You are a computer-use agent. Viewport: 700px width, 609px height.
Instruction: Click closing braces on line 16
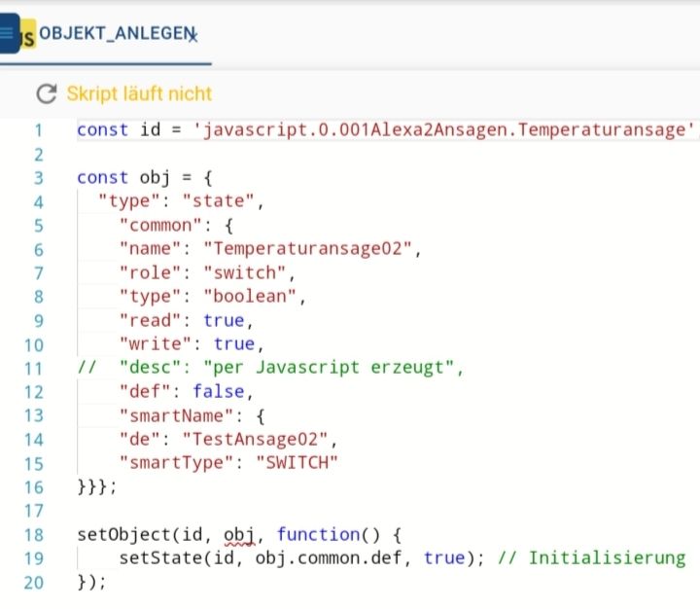point(97,486)
